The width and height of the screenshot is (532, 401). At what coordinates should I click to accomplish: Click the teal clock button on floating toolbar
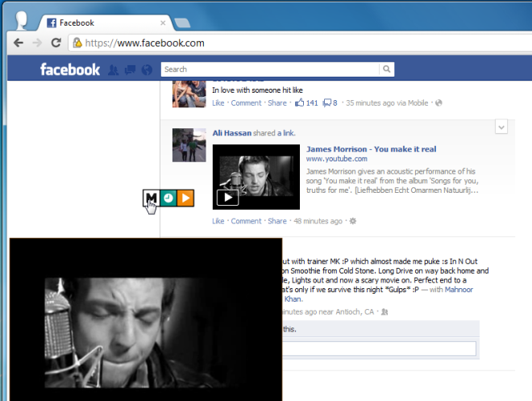[x=168, y=198]
